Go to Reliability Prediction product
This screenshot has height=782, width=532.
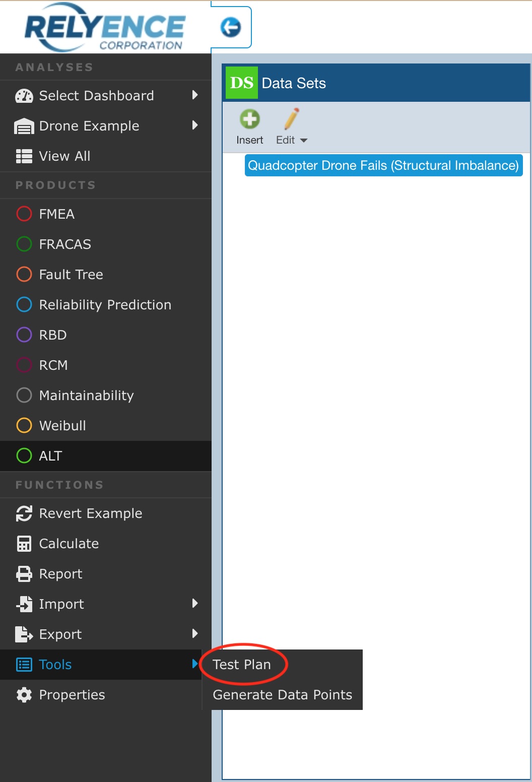point(105,305)
